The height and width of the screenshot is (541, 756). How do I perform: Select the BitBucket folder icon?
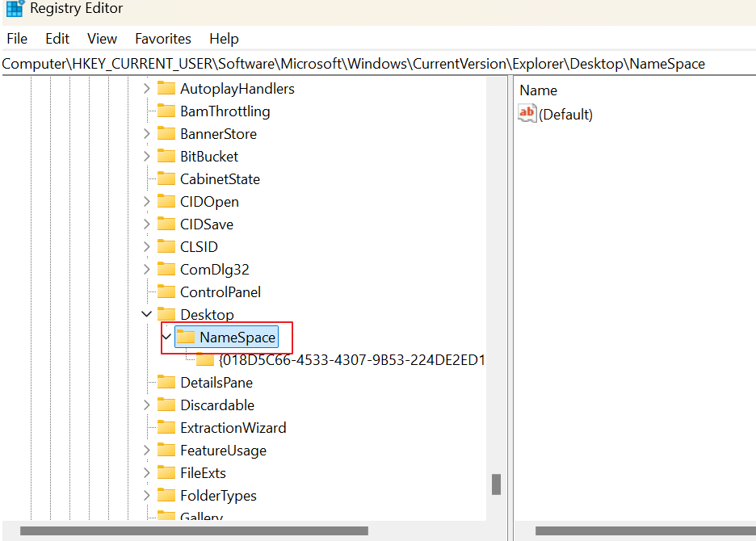[166, 156]
